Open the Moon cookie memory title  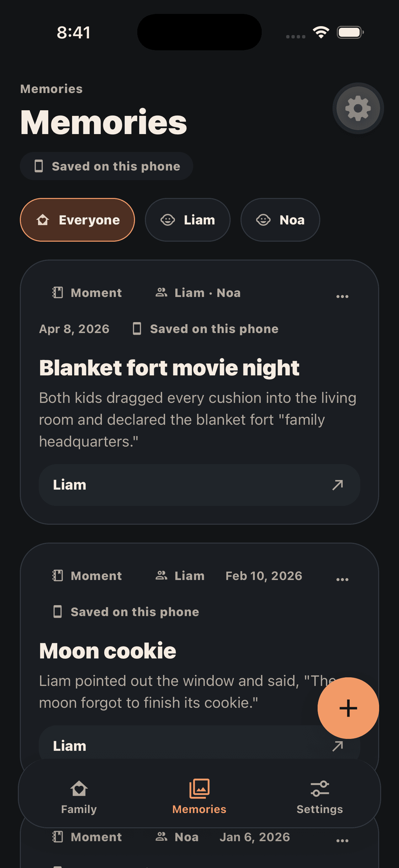(x=108, y=651)
